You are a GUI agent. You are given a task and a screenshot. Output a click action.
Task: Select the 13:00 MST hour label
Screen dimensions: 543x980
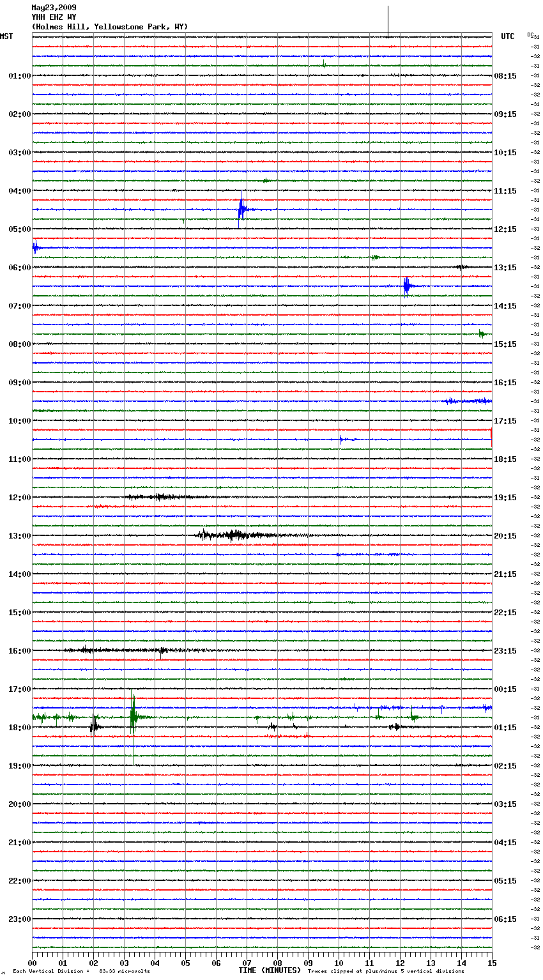click(x=19, y=536)
